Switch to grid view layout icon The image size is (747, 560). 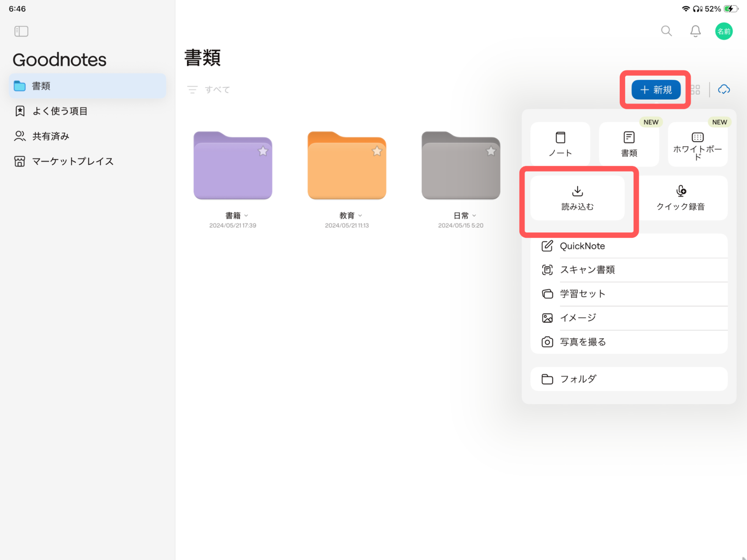coord(696,90)
